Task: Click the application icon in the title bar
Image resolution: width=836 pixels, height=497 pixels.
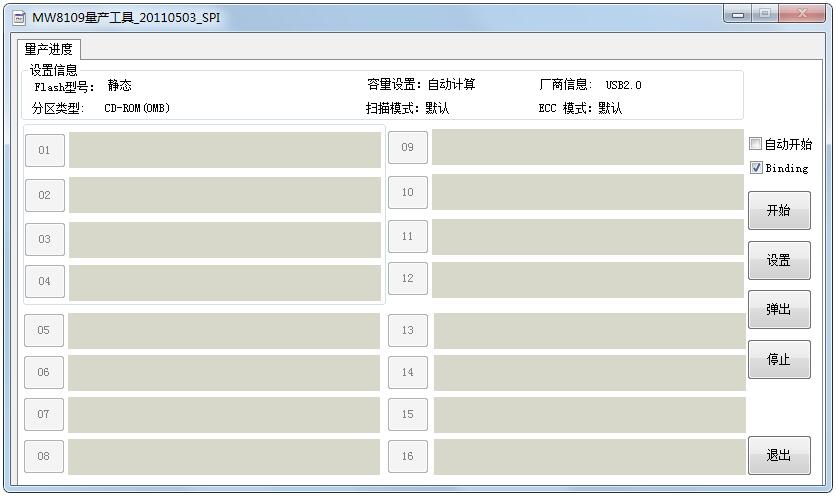Action: (x=19, y=18)
